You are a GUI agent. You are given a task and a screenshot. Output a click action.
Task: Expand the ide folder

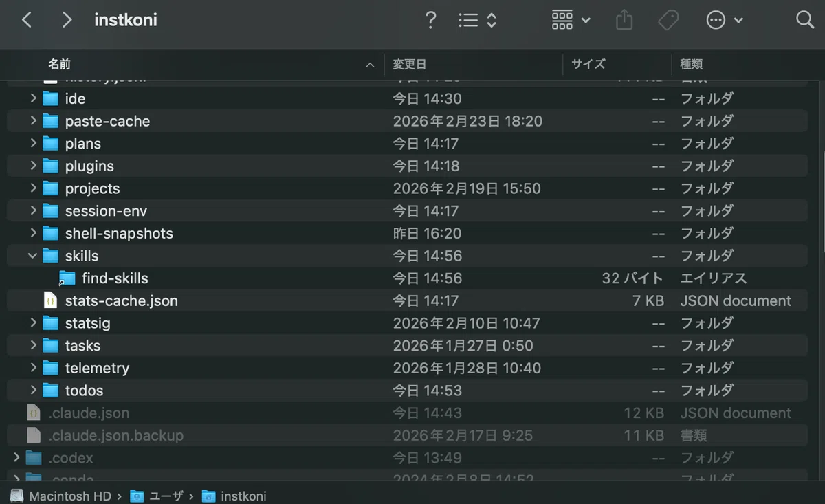tap(33, 98)
